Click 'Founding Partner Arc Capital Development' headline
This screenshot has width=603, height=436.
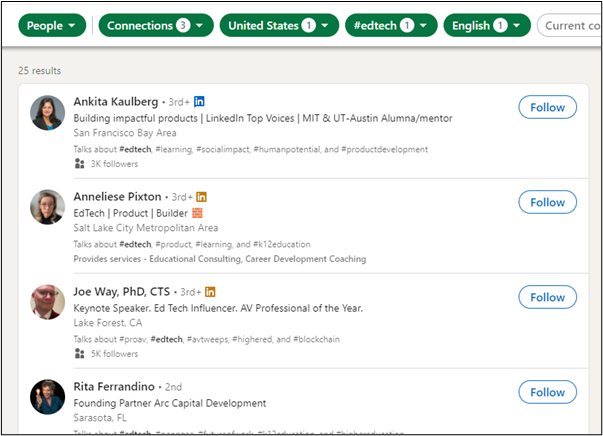170,403
